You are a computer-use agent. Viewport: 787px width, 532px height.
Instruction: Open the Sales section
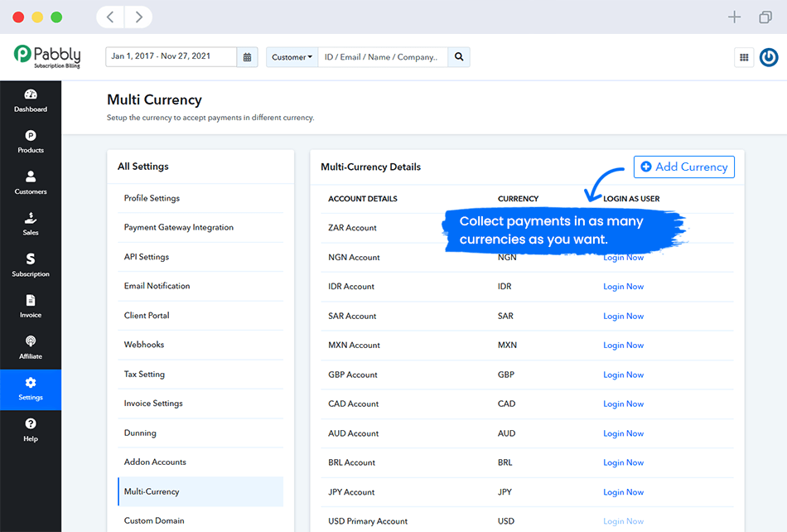pos(31,225)
